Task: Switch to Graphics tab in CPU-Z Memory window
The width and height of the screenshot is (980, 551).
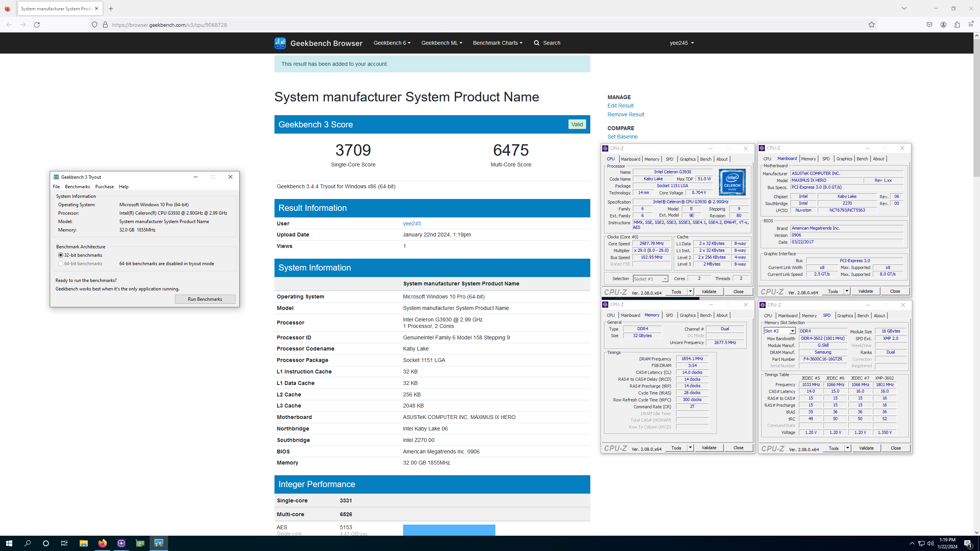Action: [x=688, y=315]
